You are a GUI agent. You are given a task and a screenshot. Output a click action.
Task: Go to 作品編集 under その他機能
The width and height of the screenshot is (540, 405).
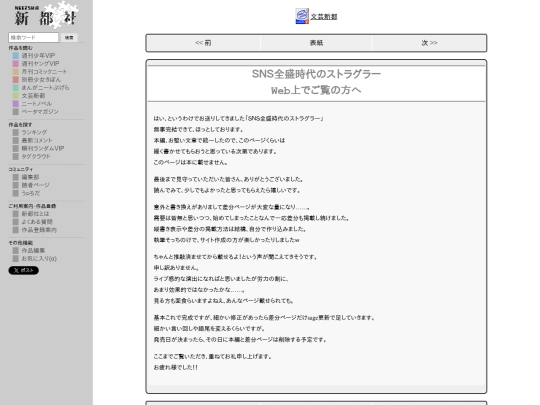click(x=33, y=250)
